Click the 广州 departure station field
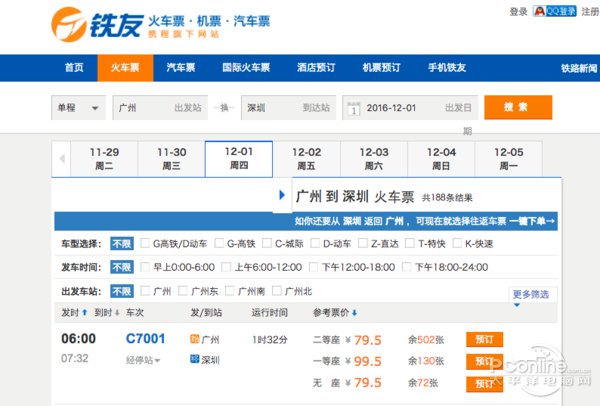Screen dimensions: 600x406 click(x=160, y=108)
